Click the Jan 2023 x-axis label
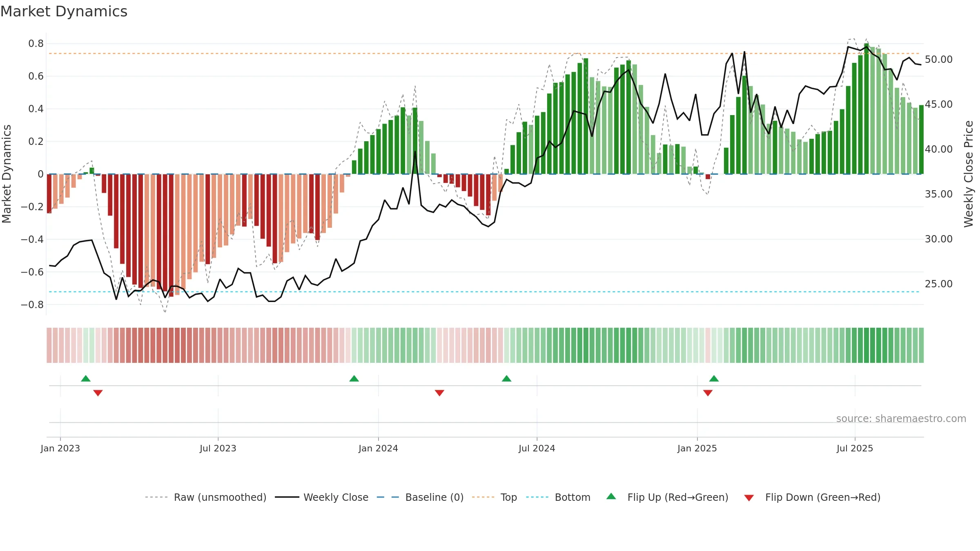980x551 pixels. pos(60,448)
